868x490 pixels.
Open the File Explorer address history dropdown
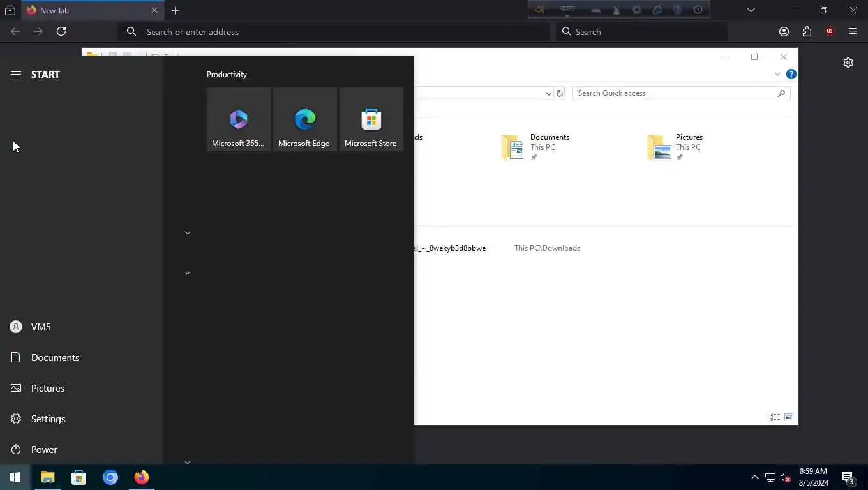(x=548, y=94)
